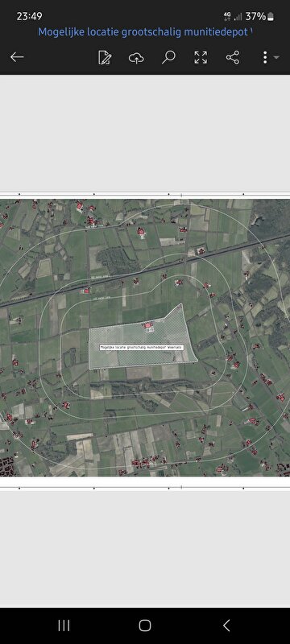Open the three-dot overflow menu
Viewport: 290px width, 644px height.
(x=265, y=57)
